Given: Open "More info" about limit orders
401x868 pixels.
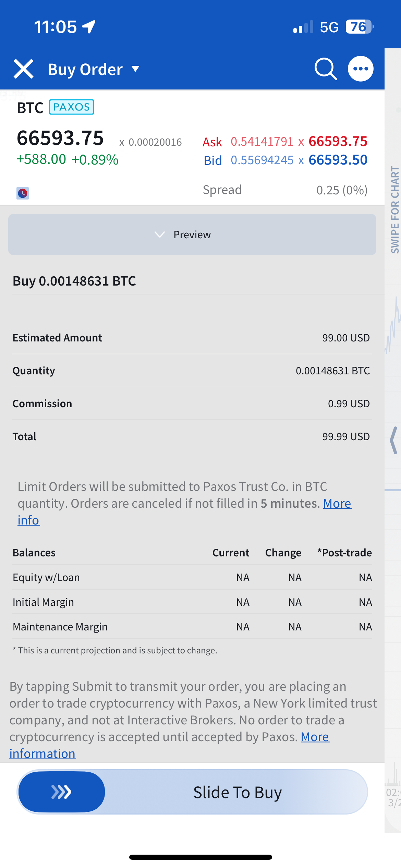Looking at the screenshot, I should [337, 504].
